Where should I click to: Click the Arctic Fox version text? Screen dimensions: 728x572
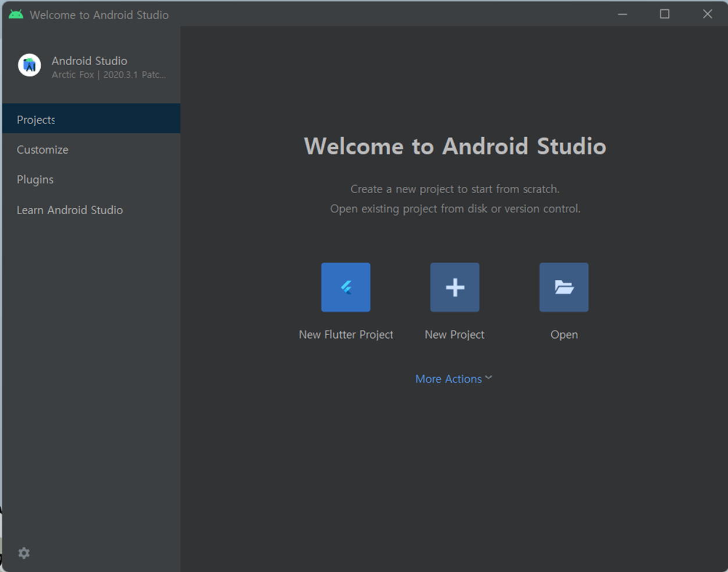109,74
